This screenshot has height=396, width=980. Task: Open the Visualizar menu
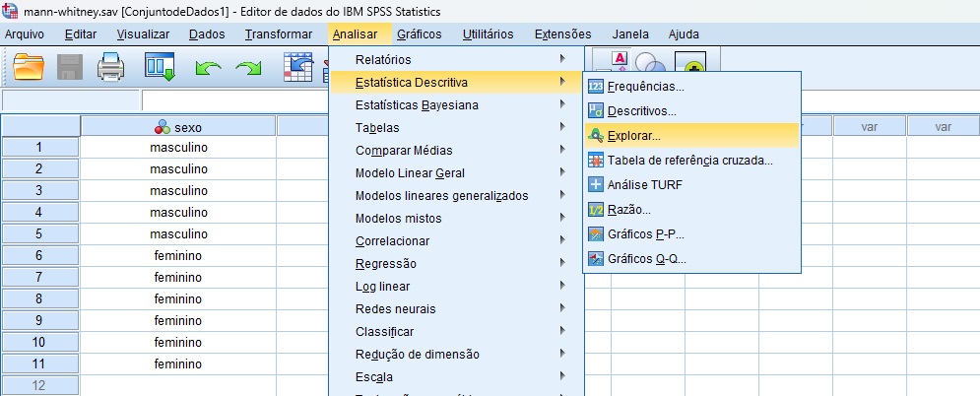[143, 34]
